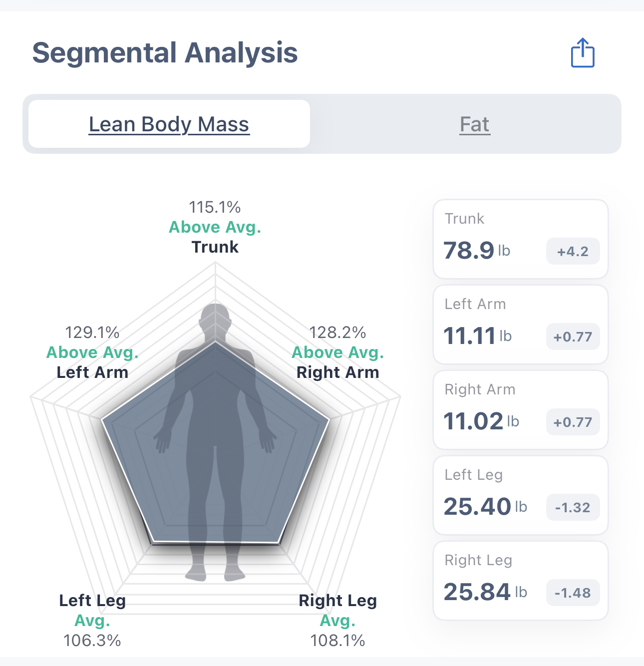Tap the Right Arm radar chart label

(337, 372)
